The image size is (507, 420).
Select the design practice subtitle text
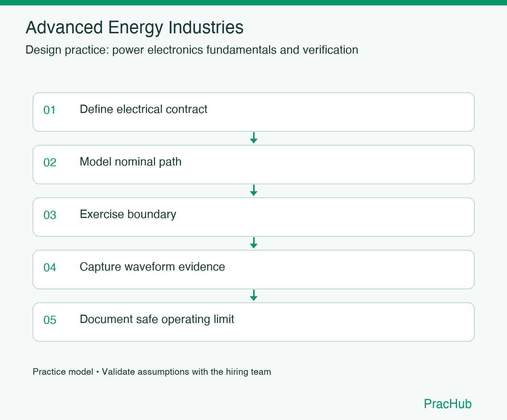192,50
